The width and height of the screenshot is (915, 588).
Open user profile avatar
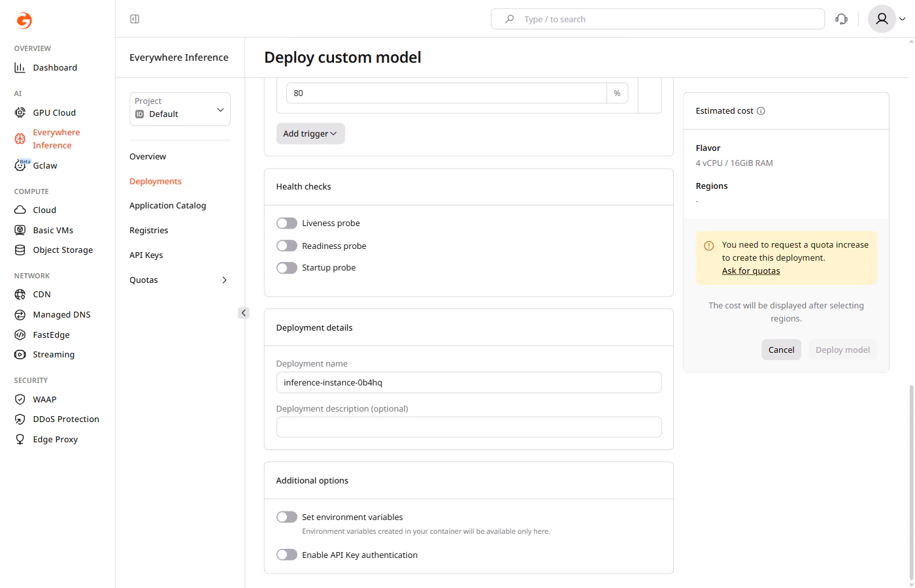(x=882, y=19)
